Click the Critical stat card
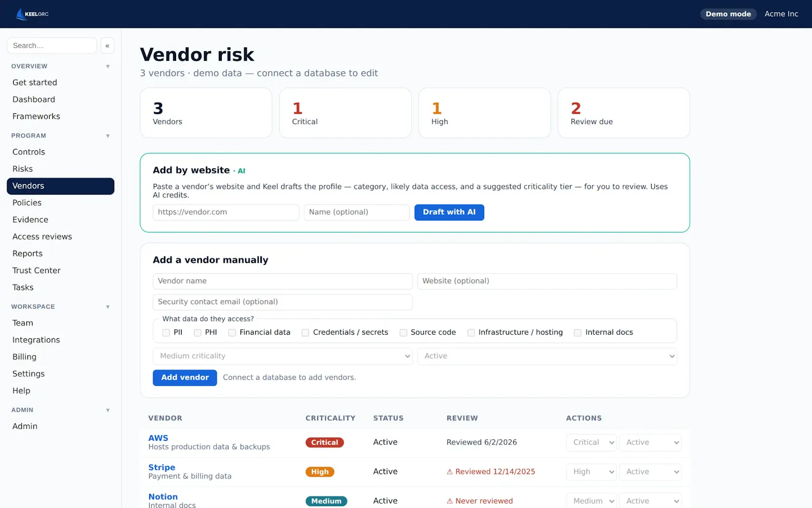812x508 pixels. [345, 113]
